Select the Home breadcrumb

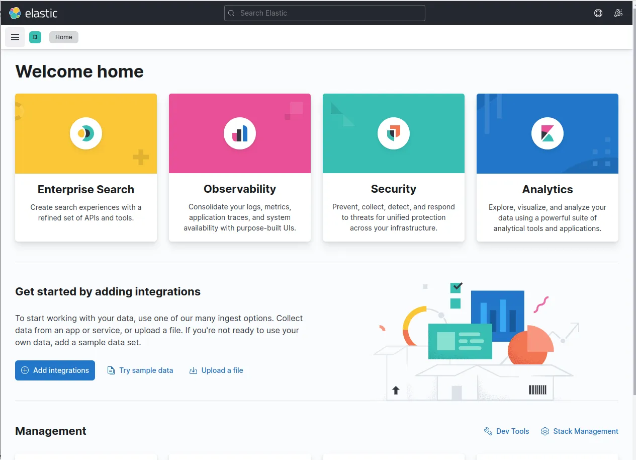(x=64, y=37)
